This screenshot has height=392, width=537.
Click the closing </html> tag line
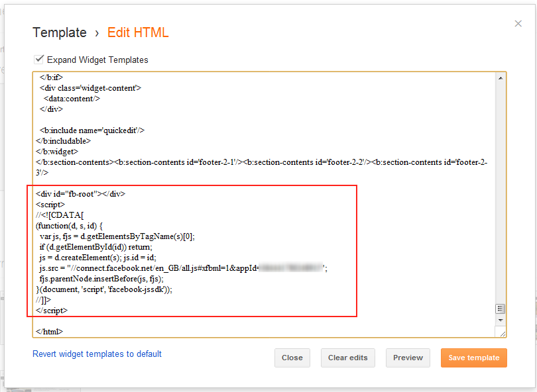[x=49, y=332]
